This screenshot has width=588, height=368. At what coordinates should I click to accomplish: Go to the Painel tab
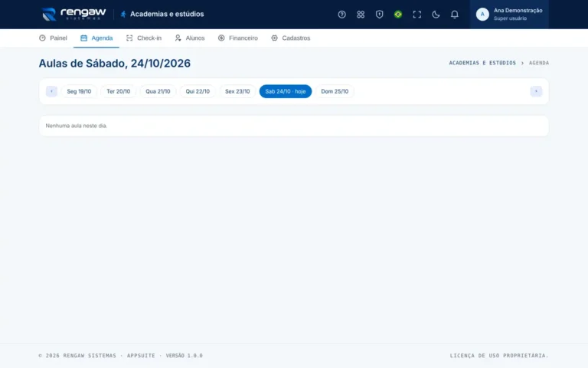(x=53, y=38)
